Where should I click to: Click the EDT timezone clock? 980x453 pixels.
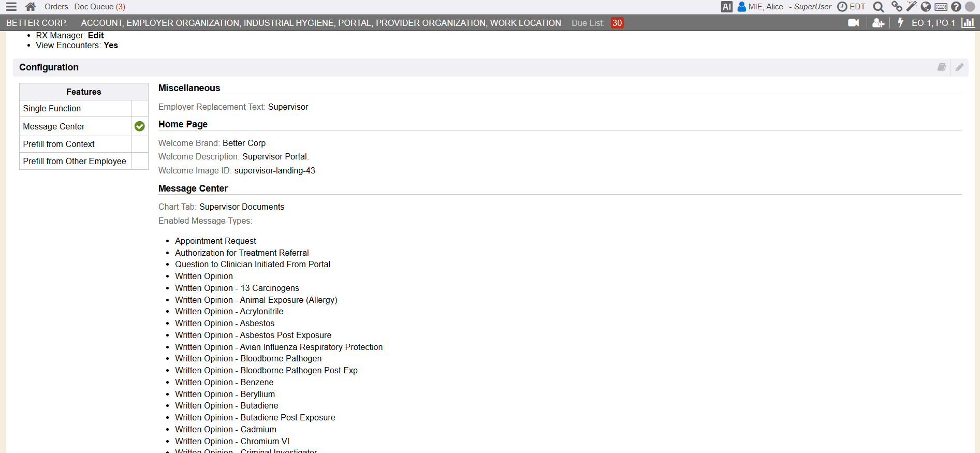coord(852,7)
